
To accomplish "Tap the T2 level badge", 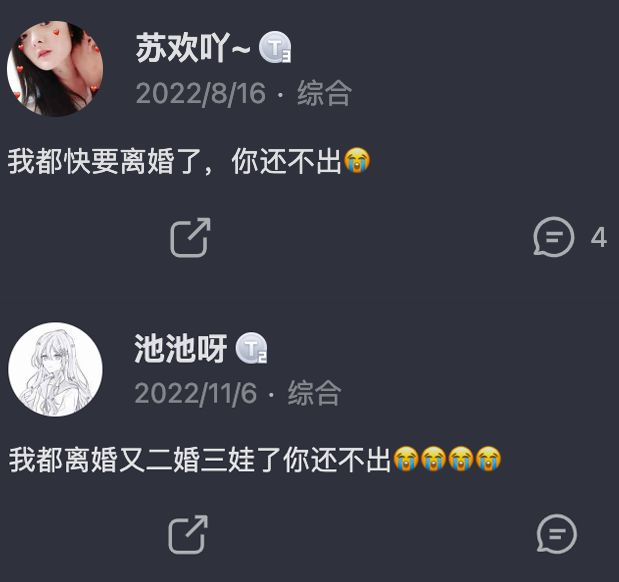I will click(x=251, y=348).
